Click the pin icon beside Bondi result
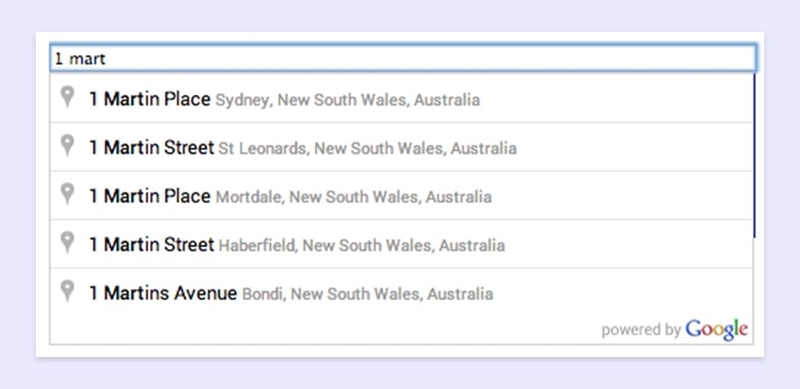 point(67,291)
